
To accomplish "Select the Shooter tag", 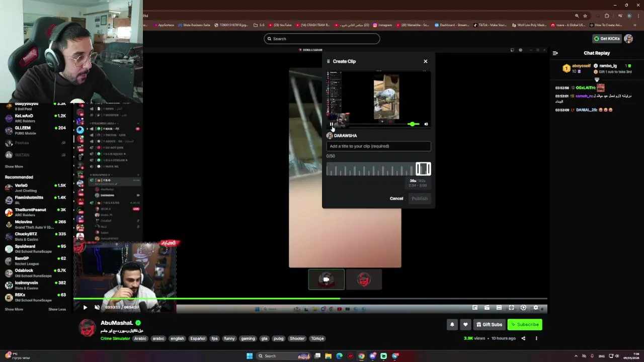I will (297, 338).
